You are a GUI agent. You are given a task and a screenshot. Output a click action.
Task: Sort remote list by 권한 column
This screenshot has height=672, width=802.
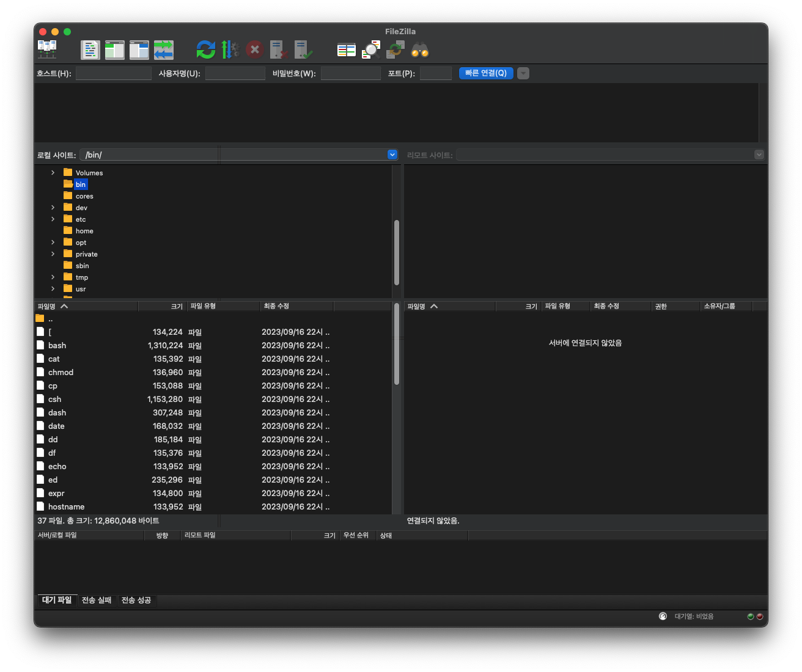tap(675, 306)
